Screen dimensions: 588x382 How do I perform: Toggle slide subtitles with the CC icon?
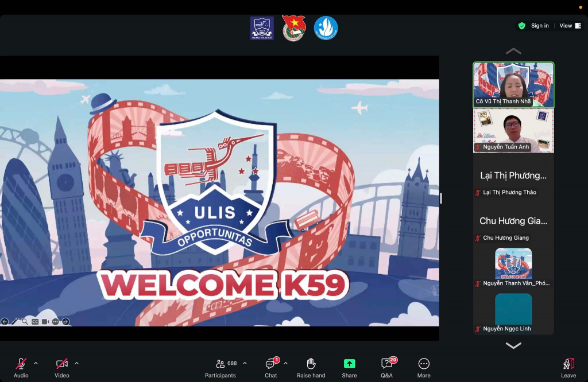35,321
